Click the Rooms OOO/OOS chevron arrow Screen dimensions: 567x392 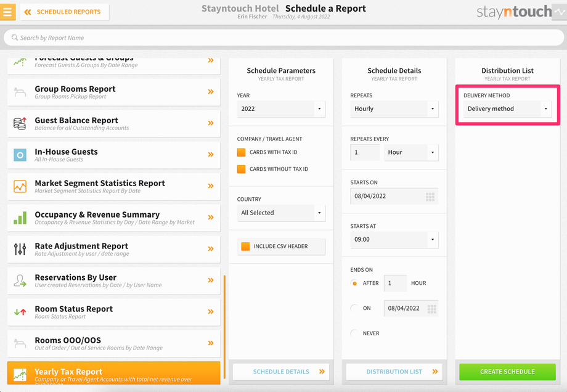(211, 343)
